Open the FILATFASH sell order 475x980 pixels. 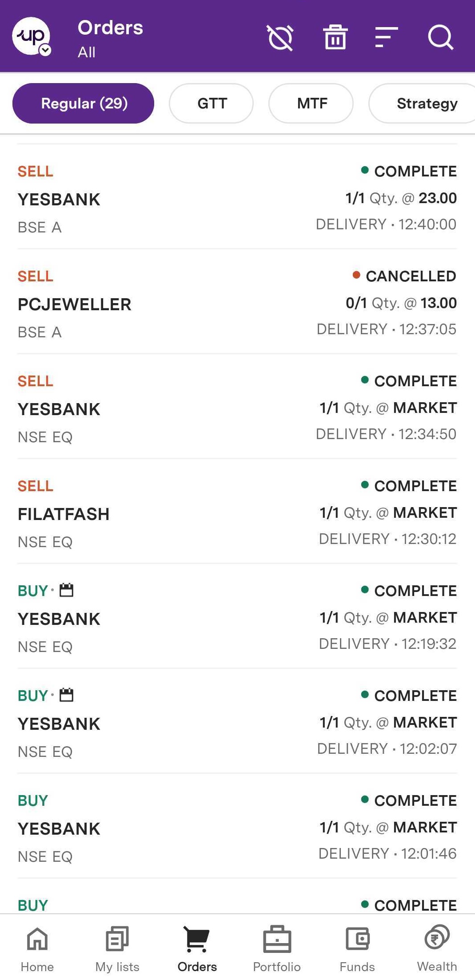[237, 513]
